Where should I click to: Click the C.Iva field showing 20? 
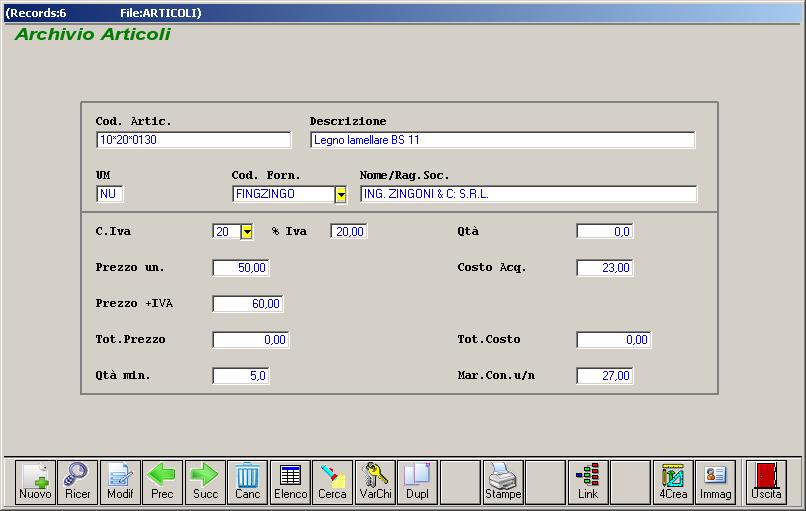point(227,232)
